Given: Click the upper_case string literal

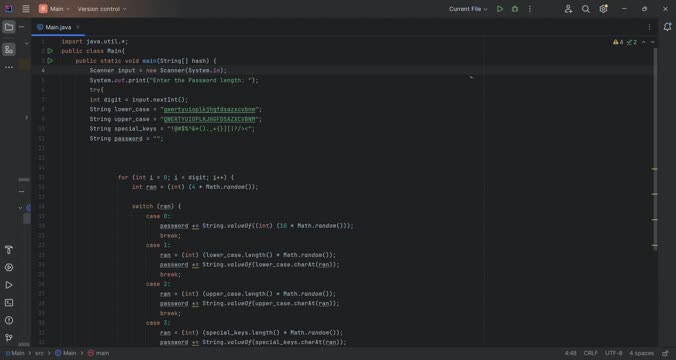Looking at the screenshot, I should [x=211, y=119].
